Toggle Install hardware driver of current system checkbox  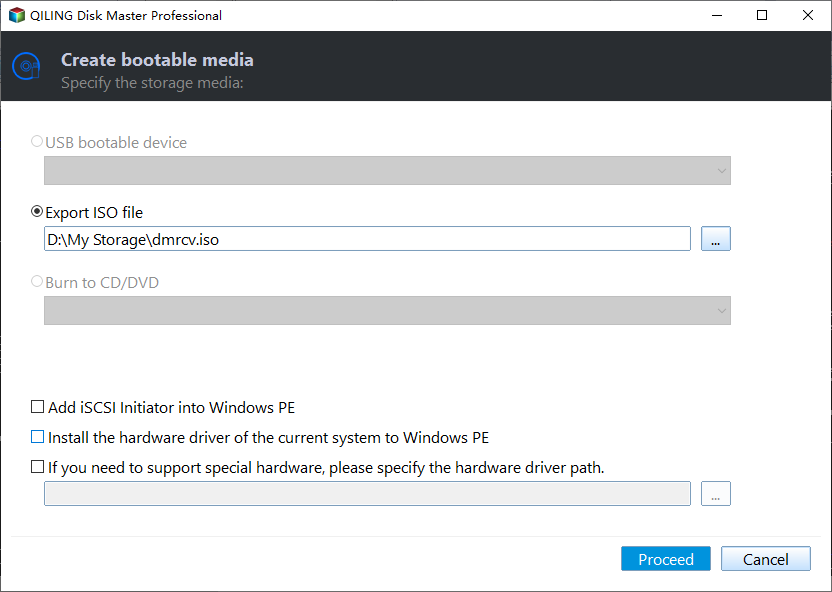coord(37,437)
